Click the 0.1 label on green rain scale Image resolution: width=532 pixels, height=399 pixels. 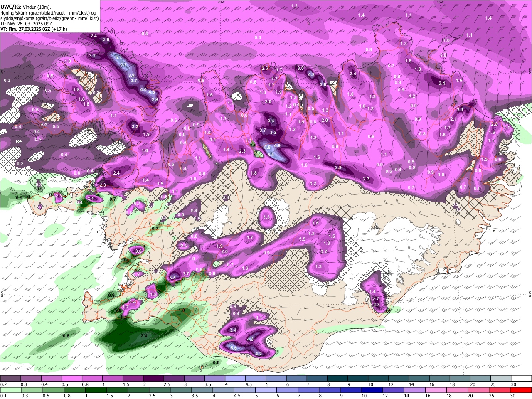coord(3,396)
